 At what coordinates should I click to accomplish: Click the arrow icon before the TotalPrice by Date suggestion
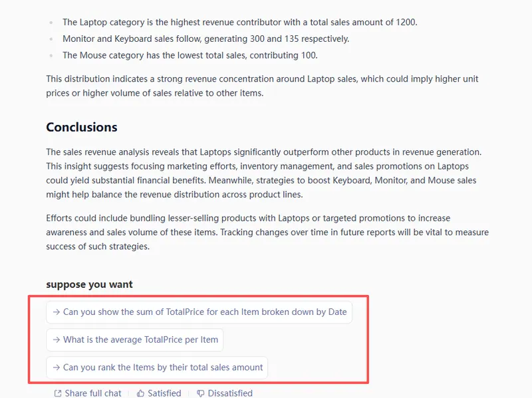click(57, 312)
